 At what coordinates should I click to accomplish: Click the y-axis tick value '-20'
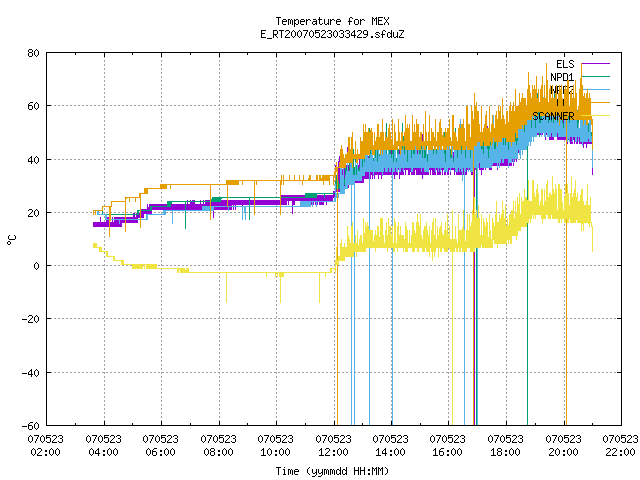point(31,319)
